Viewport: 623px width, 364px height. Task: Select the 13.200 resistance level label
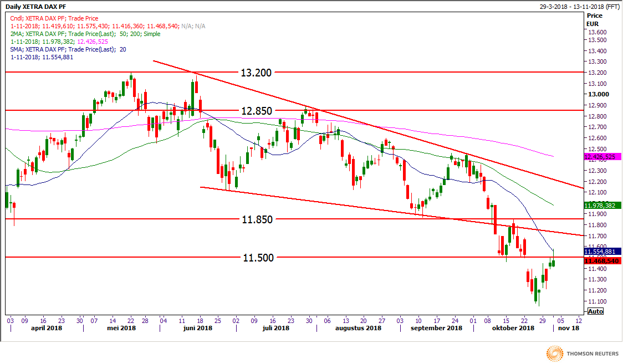[x=256, y=73]
